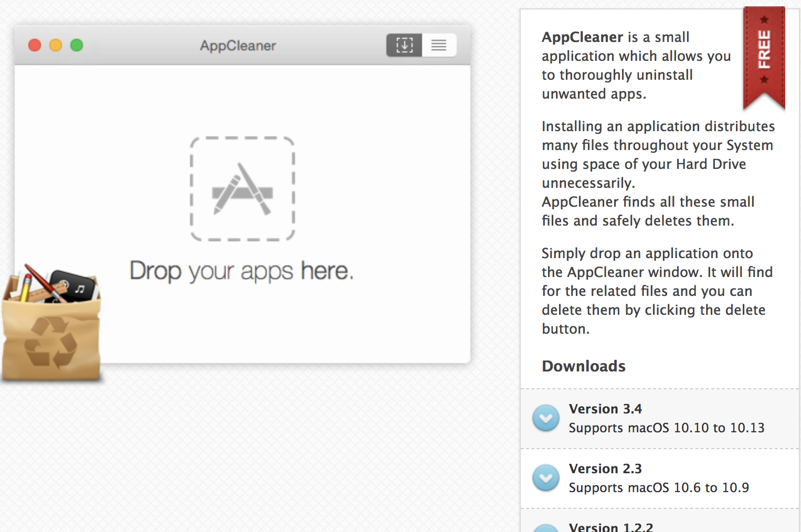Close the AppCleaner window with red button
801x532 pixels.
click(35, 45)
